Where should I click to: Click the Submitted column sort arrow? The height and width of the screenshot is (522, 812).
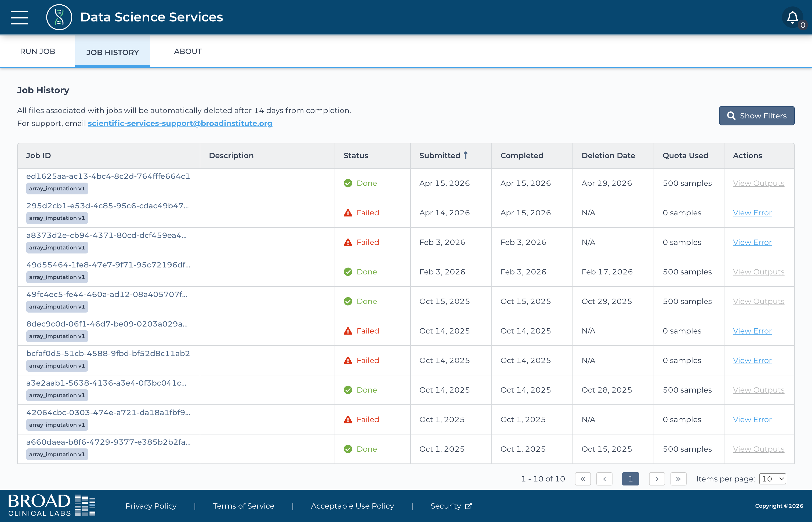pyautogui.click(x=466, y=155)
